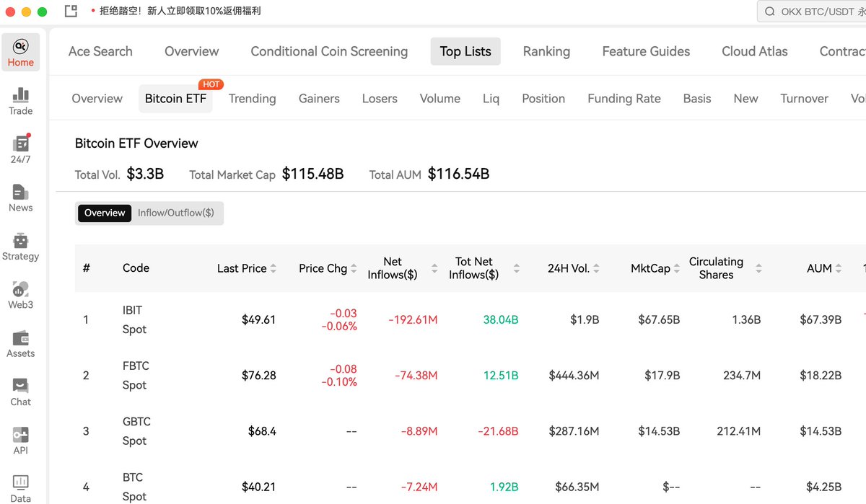The width and height of the screenshot is (866, 504).
Task: Switch to Inflow/Outflow($) view
Action: point(176,213)
